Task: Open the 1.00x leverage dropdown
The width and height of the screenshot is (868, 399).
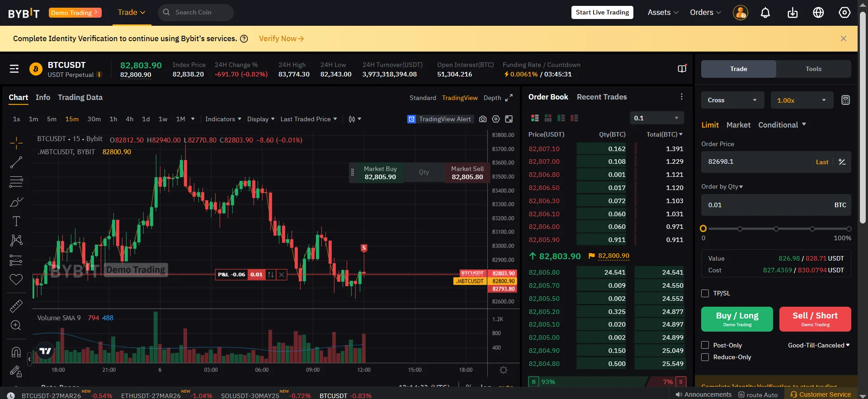Action: coord(802,100)
